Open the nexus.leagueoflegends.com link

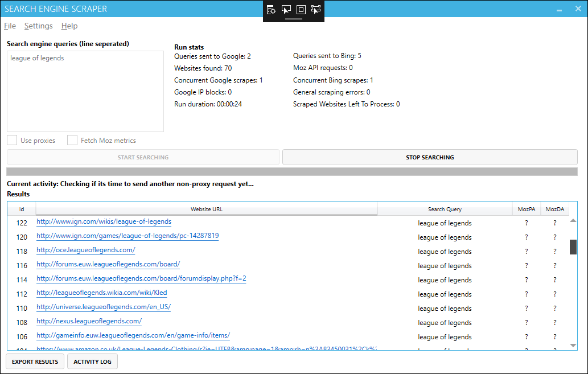click(89, 322)
